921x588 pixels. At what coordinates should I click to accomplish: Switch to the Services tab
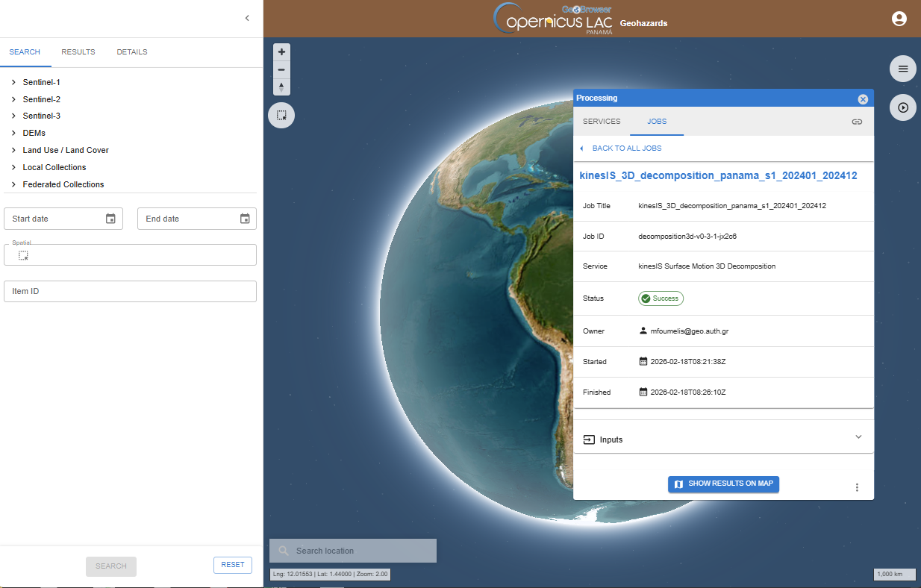click(x=602, y=122)
